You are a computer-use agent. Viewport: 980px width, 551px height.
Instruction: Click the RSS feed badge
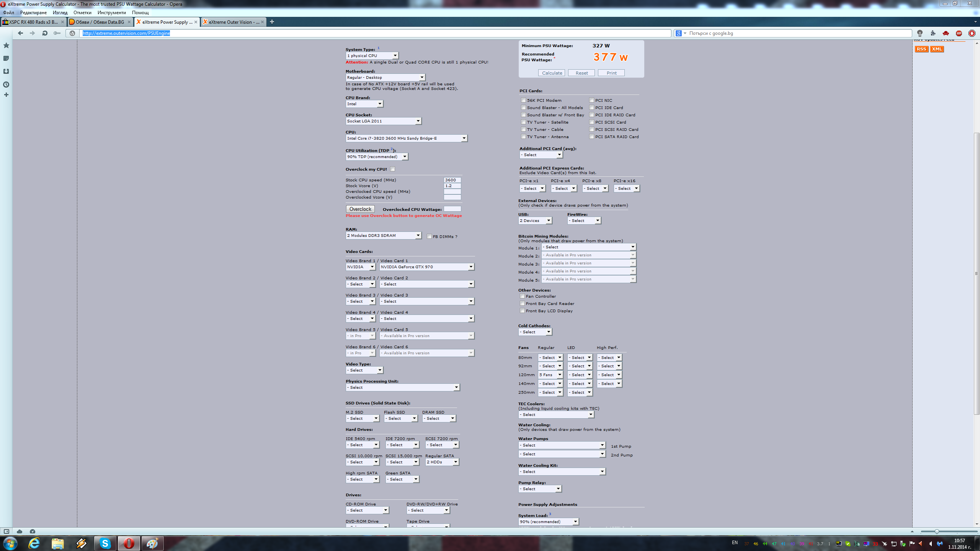[x=921, y=49]
